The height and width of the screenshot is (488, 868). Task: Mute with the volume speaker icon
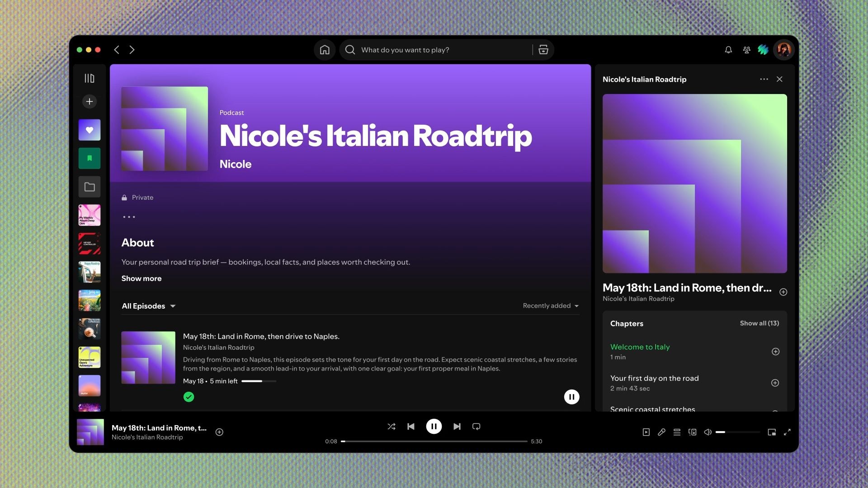(x=708, y=432)
